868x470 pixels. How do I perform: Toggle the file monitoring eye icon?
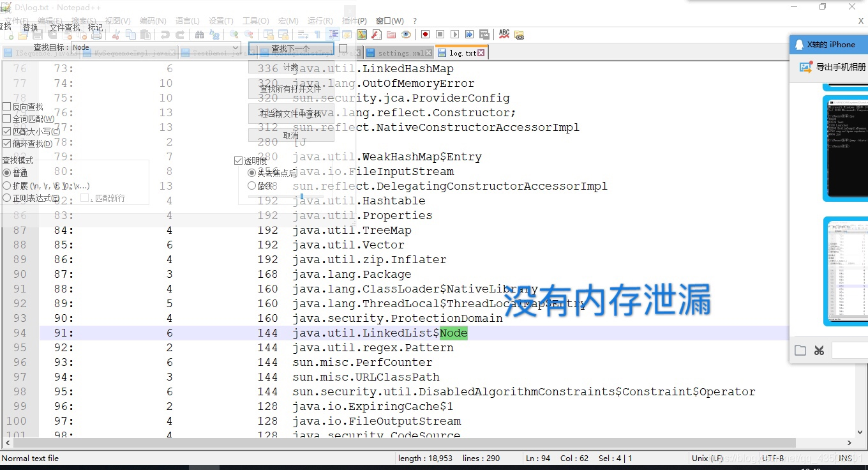point(406,34)
